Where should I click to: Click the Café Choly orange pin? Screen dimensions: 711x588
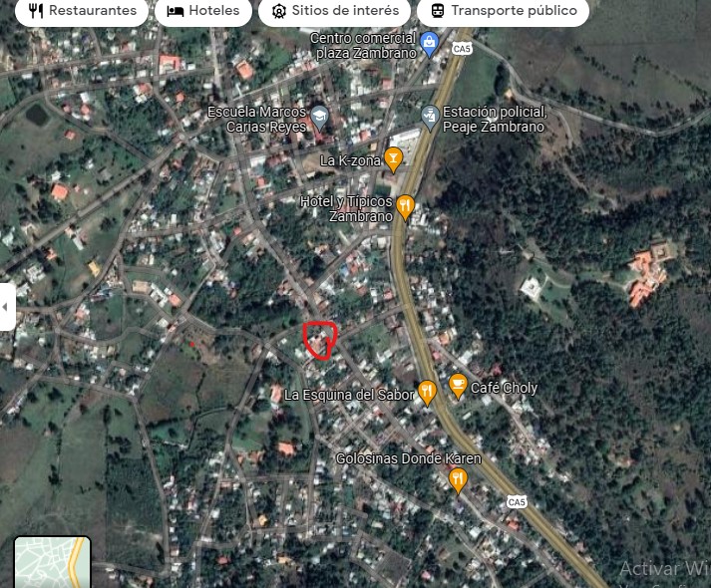pyautogui.click(x=458, y=385)
